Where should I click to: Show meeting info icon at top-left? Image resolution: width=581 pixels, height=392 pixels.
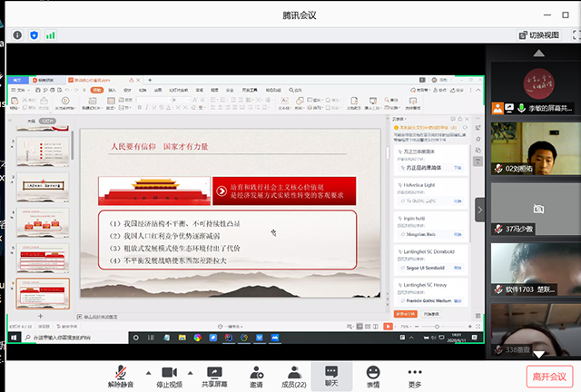(16, 35)
